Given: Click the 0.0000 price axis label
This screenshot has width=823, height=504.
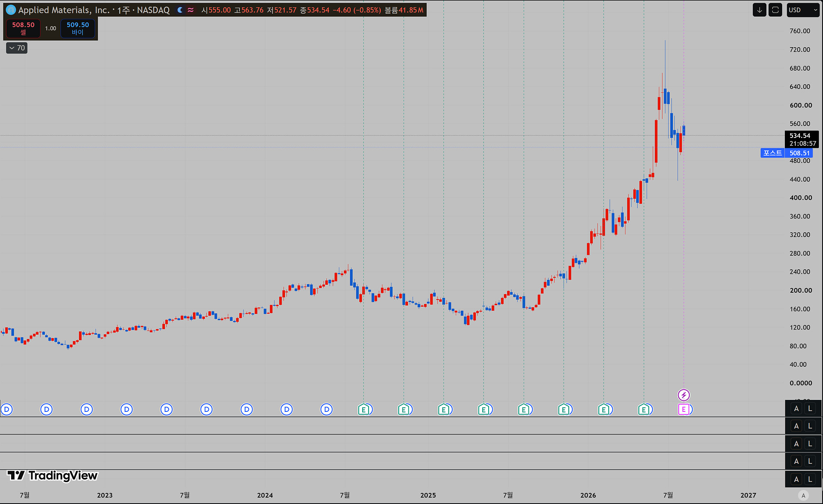Looking at the screenshot, I should 801,383.
